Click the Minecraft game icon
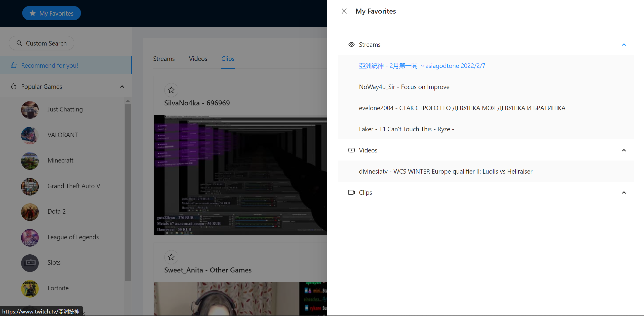 pos(30,161)
